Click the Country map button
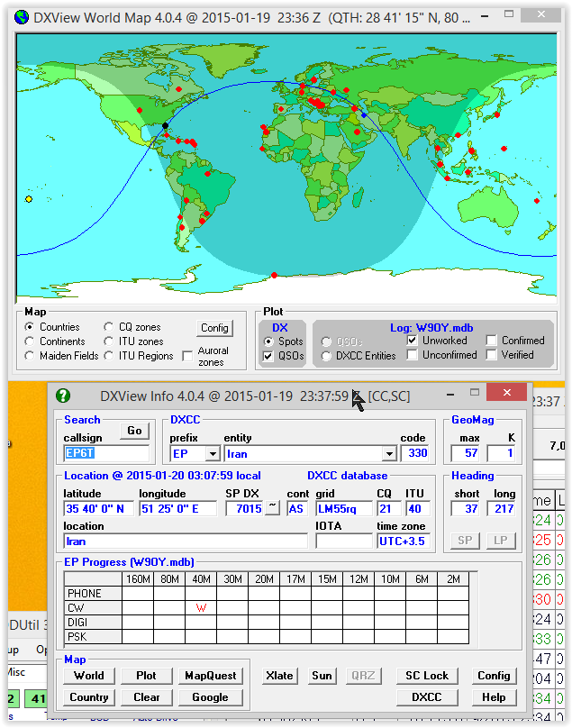 click(x=89, y=697)
